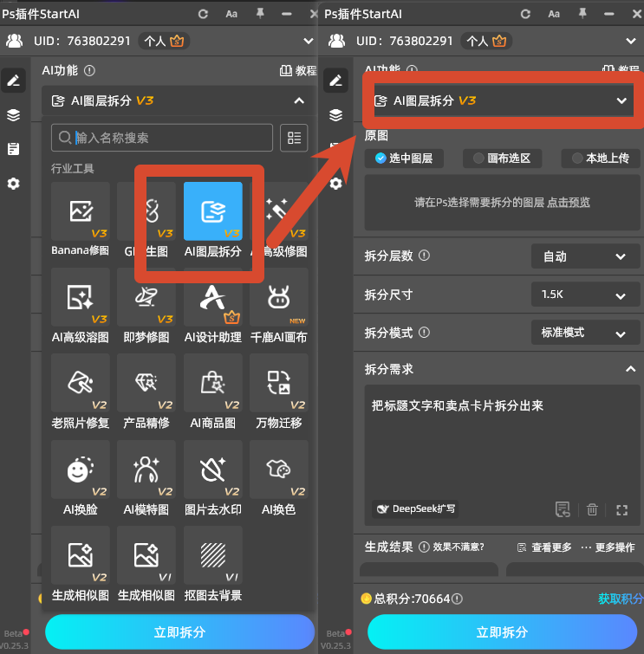
Task: Click the info icon beside AI功能 in left window
Action: [x=89, y=70]
